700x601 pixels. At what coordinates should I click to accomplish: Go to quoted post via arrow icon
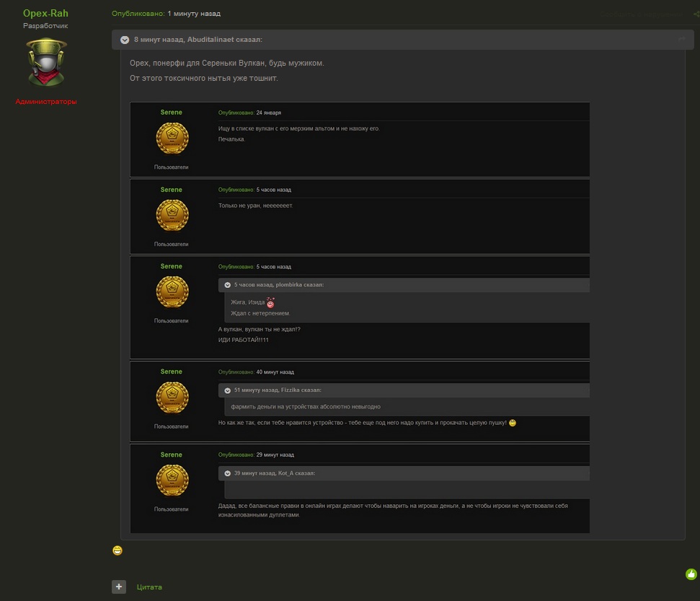click(x=681, y=39)
